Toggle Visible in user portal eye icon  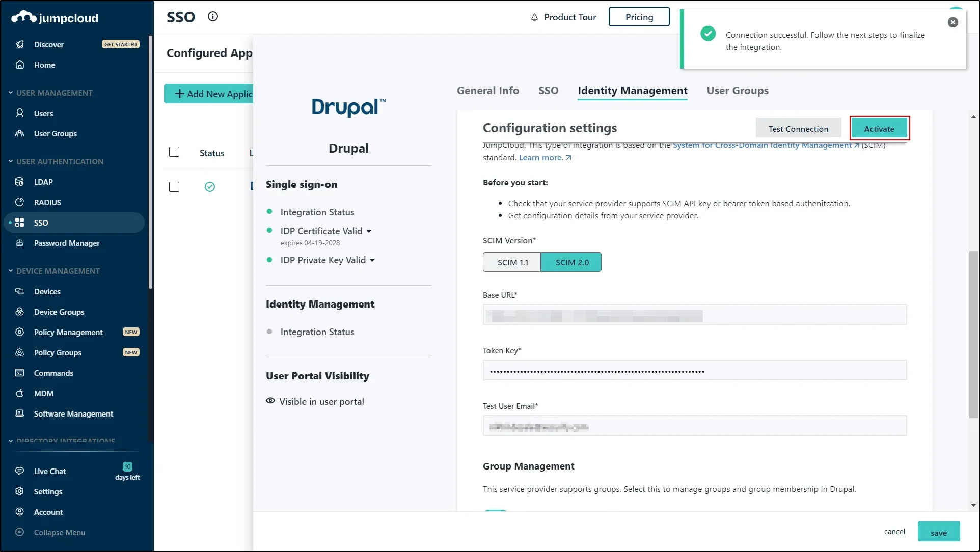pos(270,401)
